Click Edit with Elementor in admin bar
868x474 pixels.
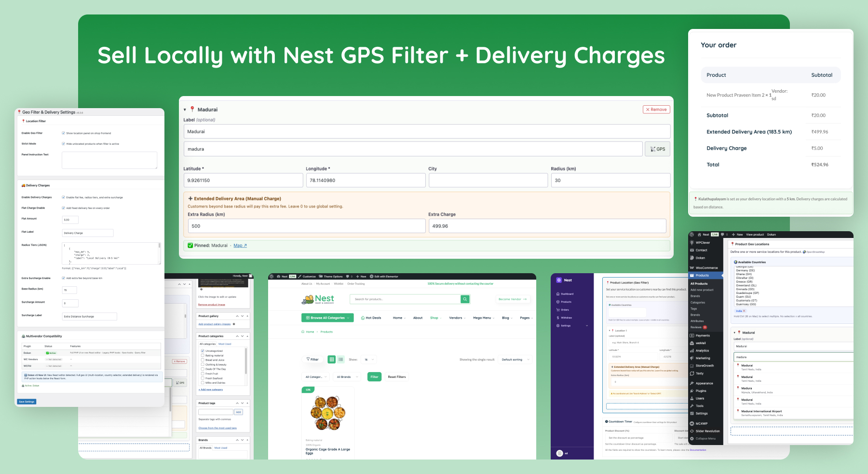(384, 277)
